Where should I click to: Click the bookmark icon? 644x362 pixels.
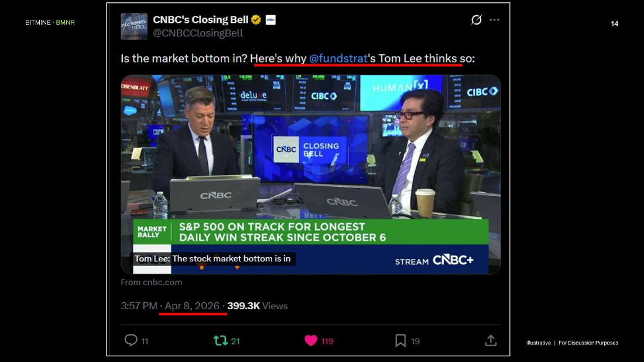tap(400, 341)
